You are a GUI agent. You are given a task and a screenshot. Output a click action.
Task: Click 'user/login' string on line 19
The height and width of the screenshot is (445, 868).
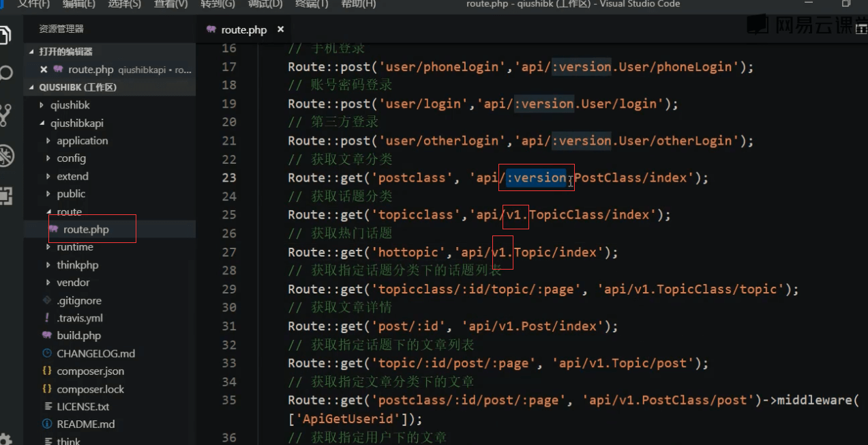click(424, 104)
